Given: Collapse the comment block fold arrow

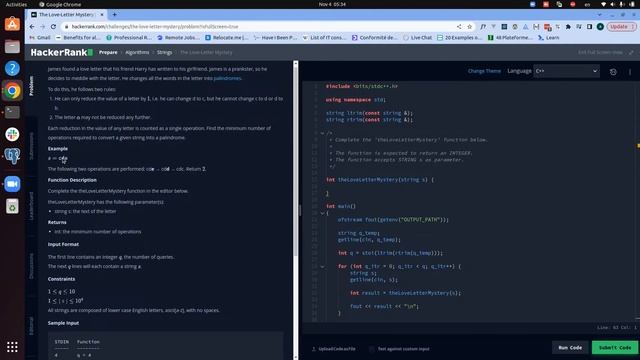Looking at the screenshot, I should tap(322, 133).
